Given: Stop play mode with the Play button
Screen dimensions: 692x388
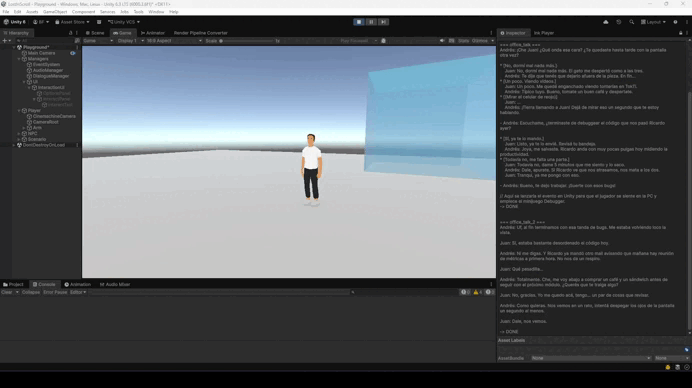Looking at the screenshot, I should pos(359,22).
